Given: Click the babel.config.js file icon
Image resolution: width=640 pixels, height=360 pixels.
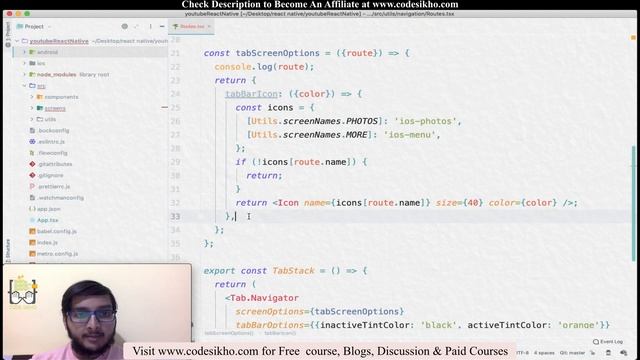Looking at the screenshot, I should pos(32,231).
